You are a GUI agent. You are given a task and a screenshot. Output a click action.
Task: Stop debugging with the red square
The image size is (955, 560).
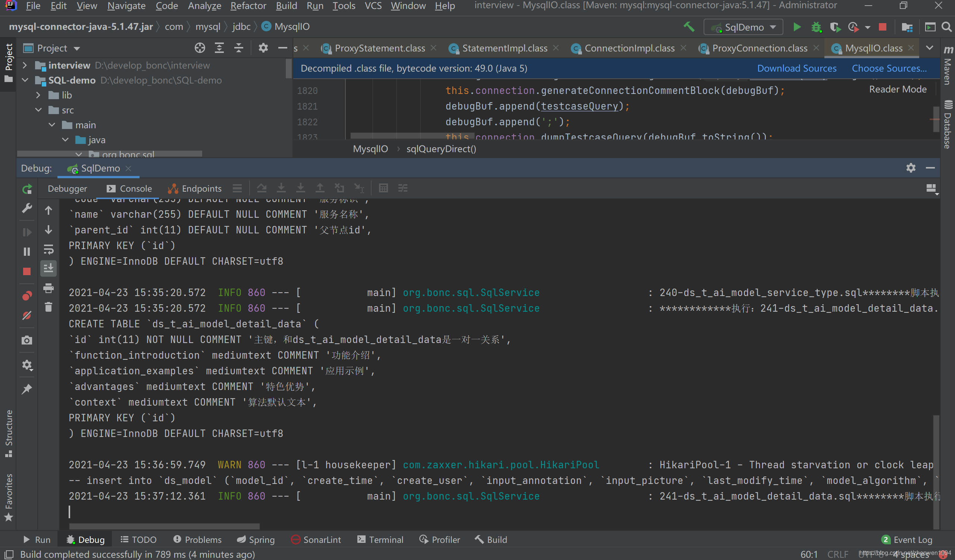point(27,271)
